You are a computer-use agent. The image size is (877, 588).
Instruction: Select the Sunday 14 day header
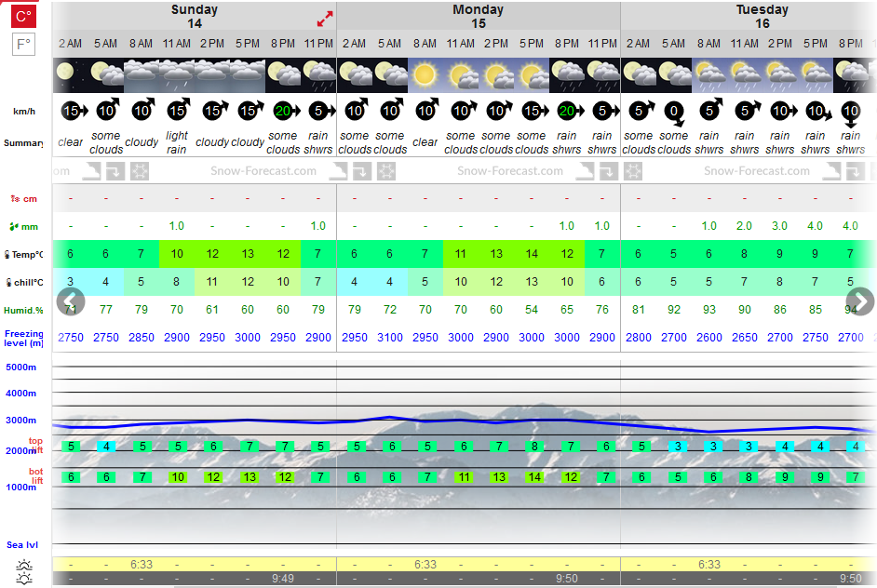pos(194,16)
